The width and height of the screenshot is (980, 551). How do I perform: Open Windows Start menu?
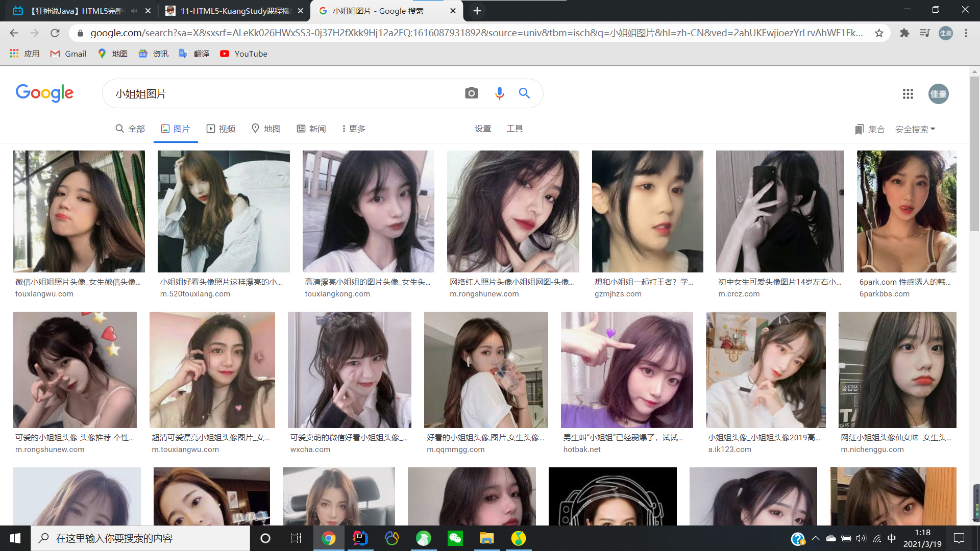coord(15,538)
